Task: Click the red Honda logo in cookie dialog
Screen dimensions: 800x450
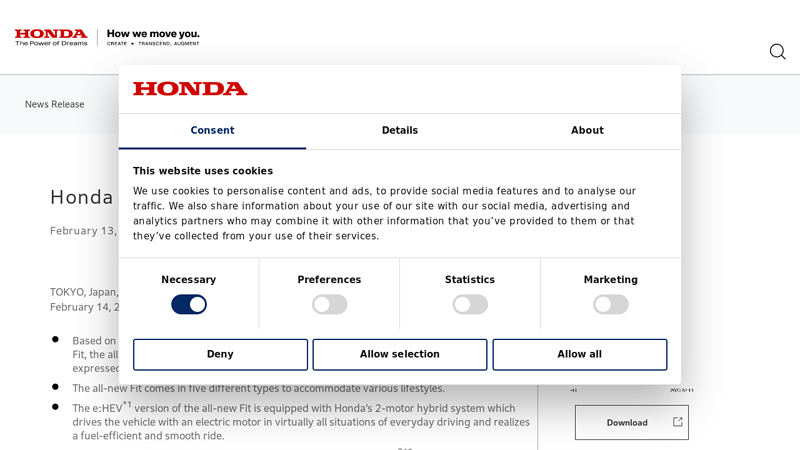Action: pos(190,89)
